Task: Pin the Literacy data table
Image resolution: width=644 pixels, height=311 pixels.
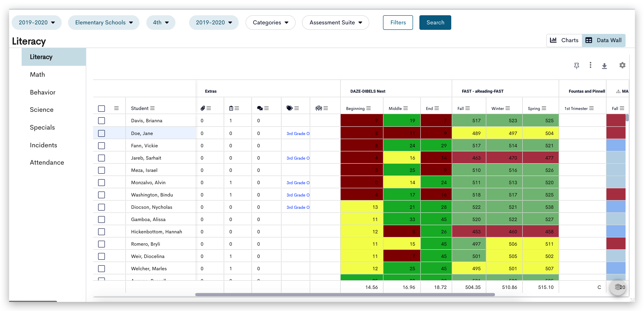Action: click(577, 65)
